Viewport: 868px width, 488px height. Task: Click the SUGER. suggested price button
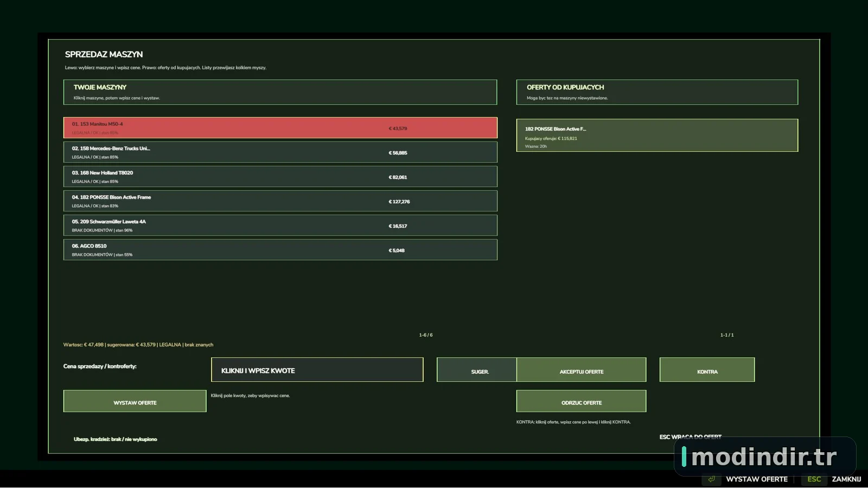(x=477, y=370)
